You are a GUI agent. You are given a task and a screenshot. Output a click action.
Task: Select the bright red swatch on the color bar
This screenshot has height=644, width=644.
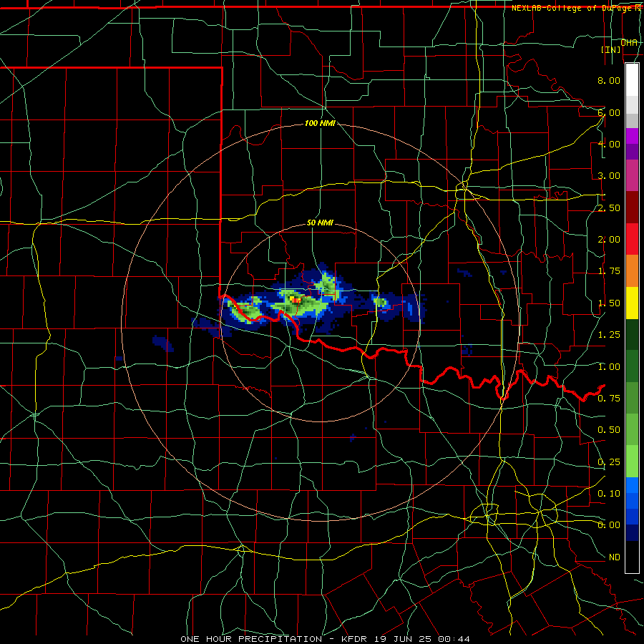pyautogui.click(x=632, y=240)
